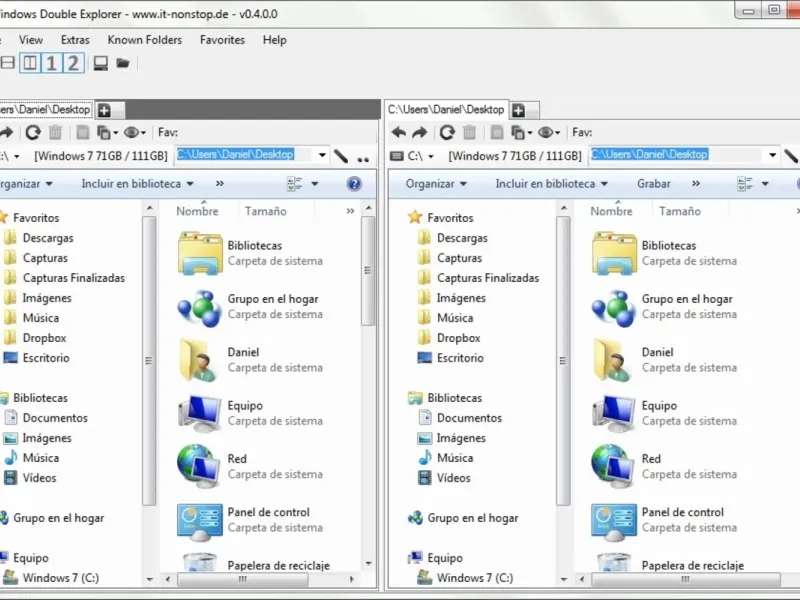The image size is (800, 600).
Task: Open the View menu
Action: coord(31,40)
